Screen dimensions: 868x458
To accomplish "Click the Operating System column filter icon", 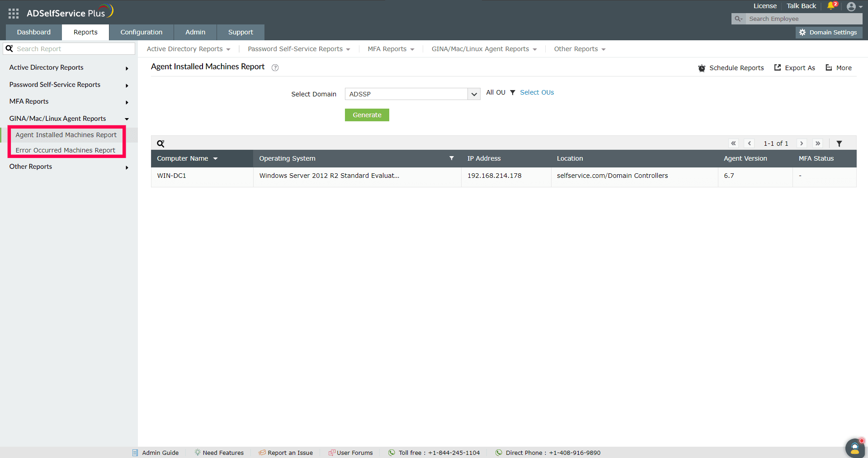I will [x=451, y=158].
